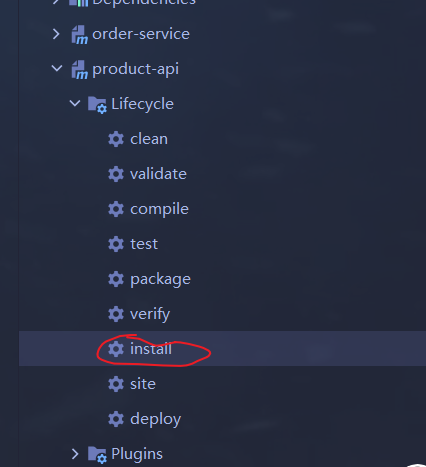Select the install lifecycle goal
The height and width of the screenshot is (467, 426).
[151, 349]
